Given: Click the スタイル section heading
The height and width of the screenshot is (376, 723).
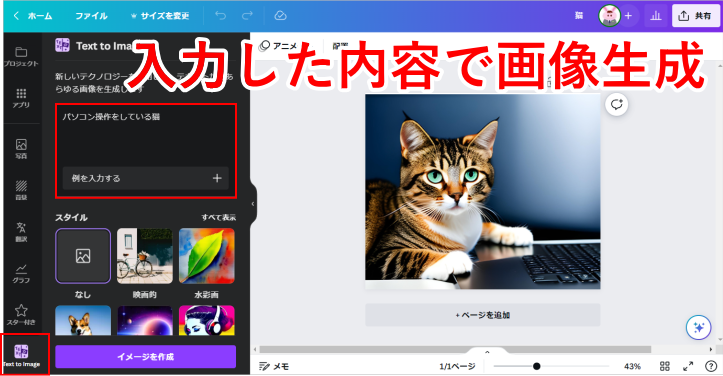Looking at the screenshot, I should tap(71, 217).
